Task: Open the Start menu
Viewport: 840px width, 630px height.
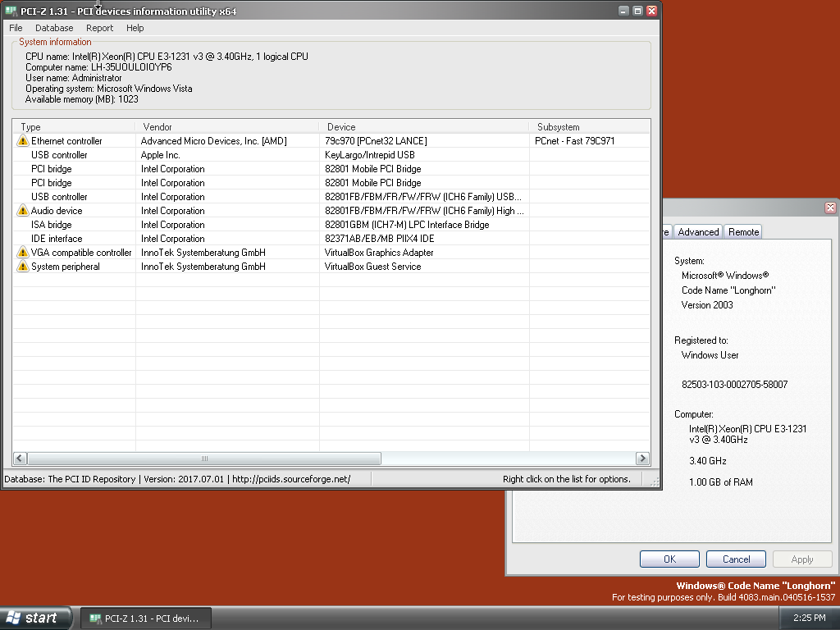Action: click(x=36, y=619)
